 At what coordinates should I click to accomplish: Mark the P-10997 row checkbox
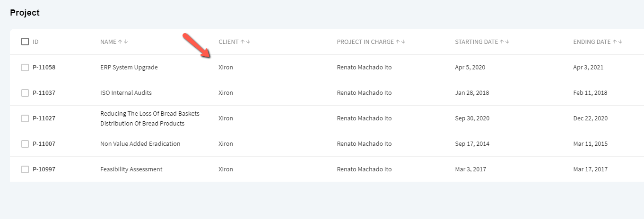(x=25, y=169)
